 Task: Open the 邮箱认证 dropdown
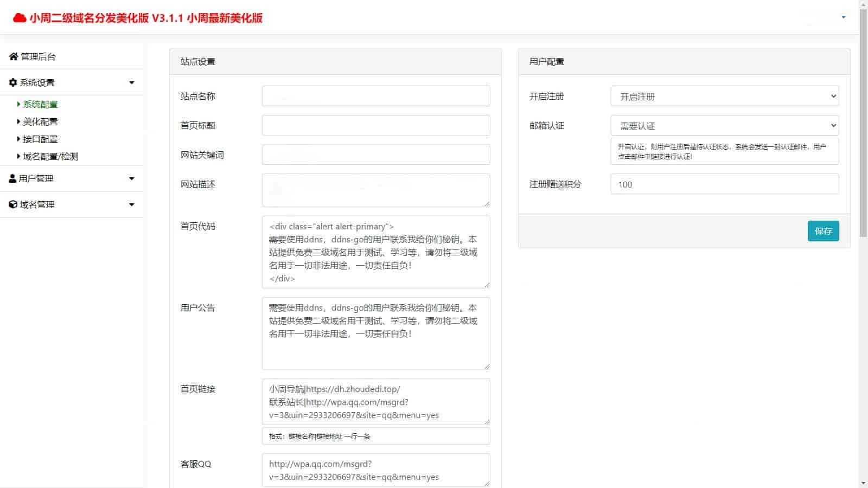click(x=724, y=126)
